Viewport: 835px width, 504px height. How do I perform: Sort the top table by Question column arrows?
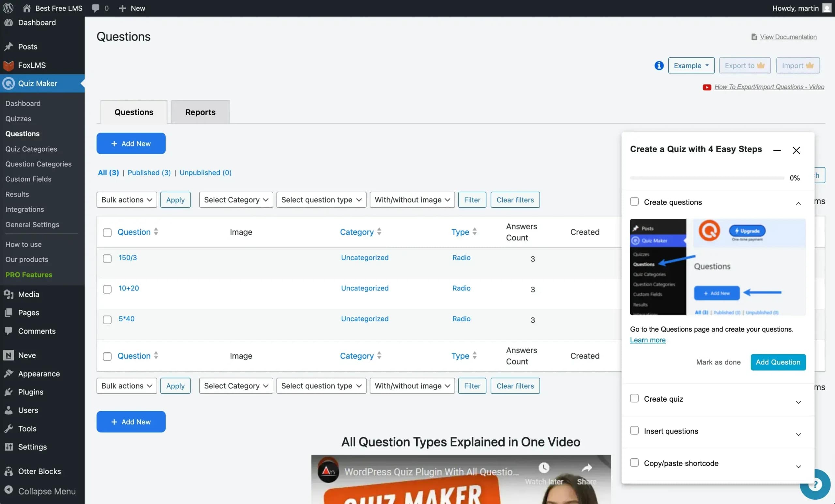click(x=156, y=232)
